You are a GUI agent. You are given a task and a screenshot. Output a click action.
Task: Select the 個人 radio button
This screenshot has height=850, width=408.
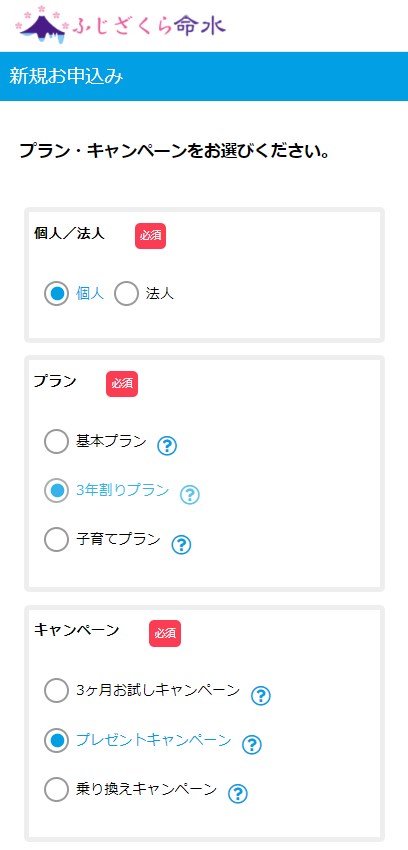click(x=56, y=294)
